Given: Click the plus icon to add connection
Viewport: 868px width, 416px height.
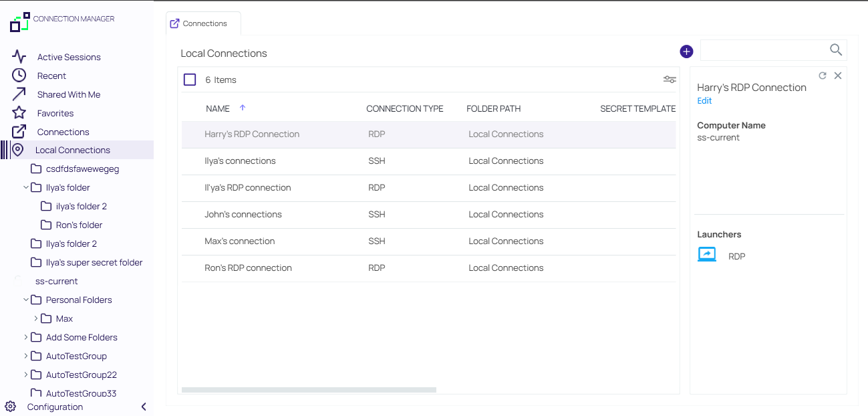Looking at the screenshot, I should point(686,51).
